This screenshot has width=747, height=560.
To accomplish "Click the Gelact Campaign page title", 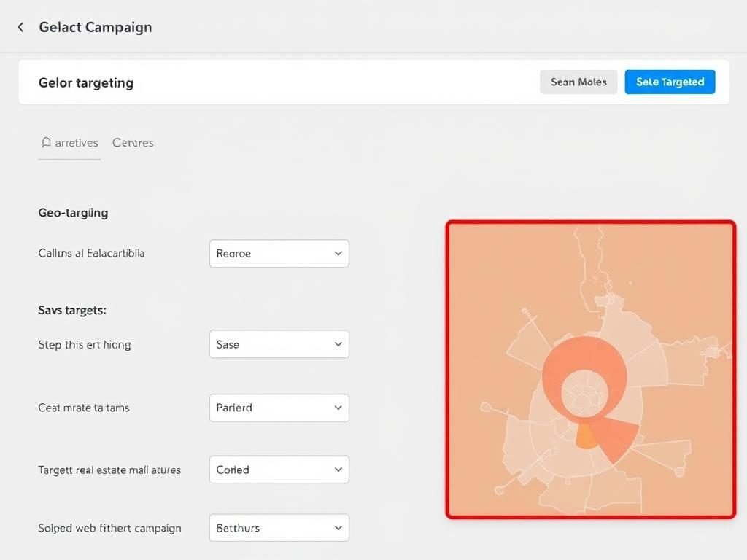I will 96,28.
